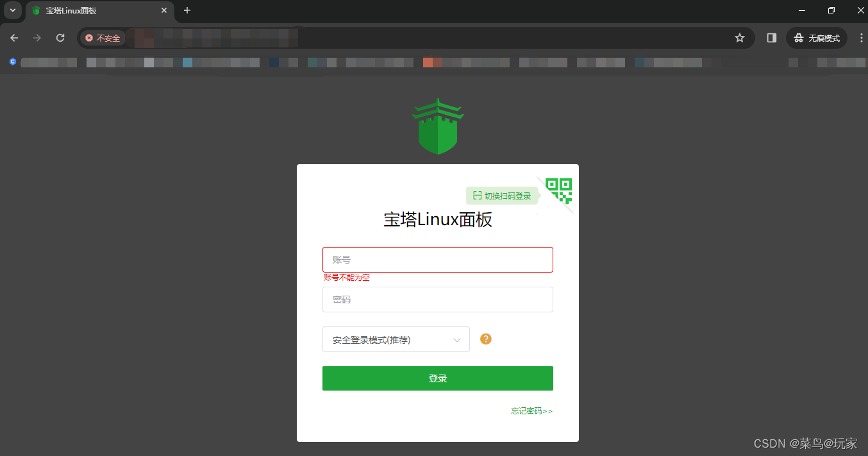
Task: Click the Baota green tower logo
Action: [438, 126]
